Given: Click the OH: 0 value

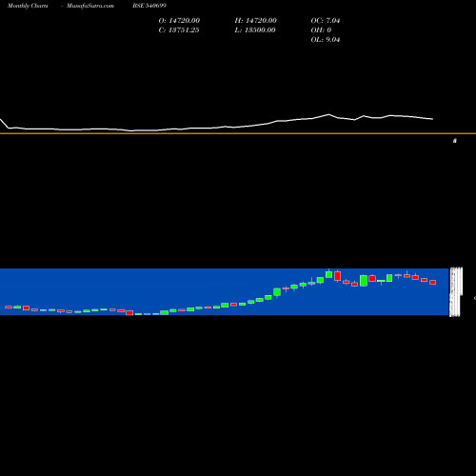Looking at the screenshot, I should click(321, 30).
